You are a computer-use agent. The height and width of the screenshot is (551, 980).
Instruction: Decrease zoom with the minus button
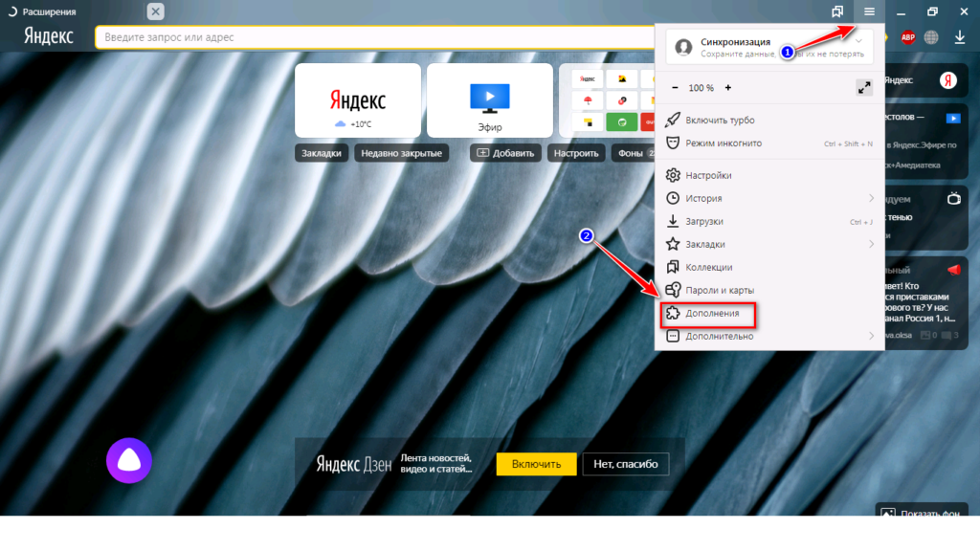pyautogui.click(x=675, y=88)
